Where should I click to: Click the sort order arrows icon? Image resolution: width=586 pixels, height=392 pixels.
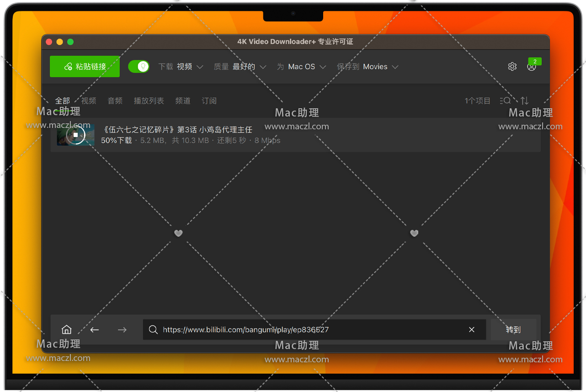(524, 101)
